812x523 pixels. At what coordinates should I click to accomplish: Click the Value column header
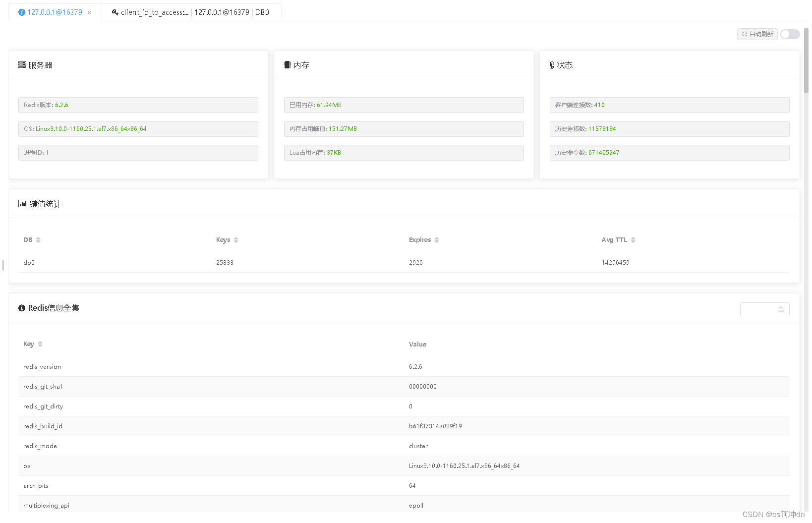(417, 344)
